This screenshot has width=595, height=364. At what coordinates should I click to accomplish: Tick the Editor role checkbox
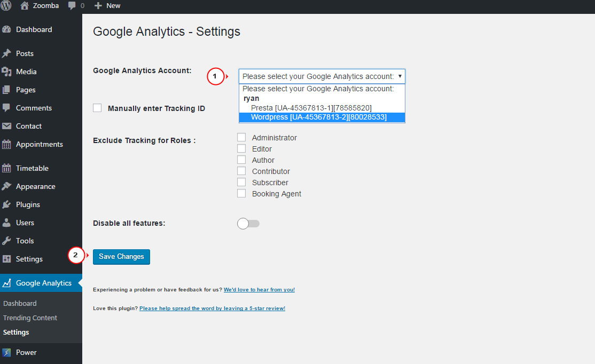pos(241,148)
